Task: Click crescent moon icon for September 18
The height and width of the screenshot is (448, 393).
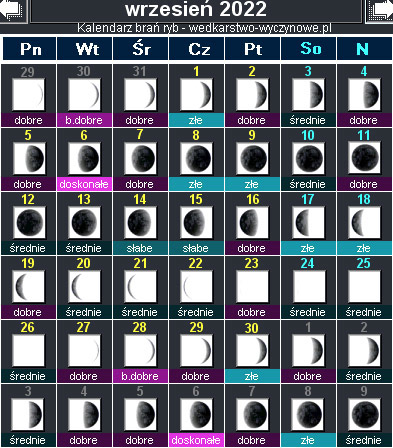Action: (364, 223)
